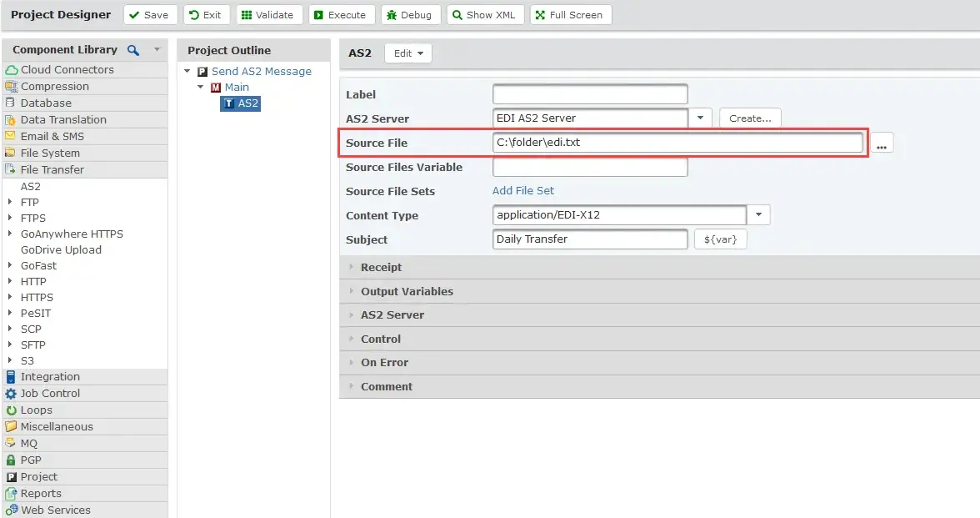Image resolution: width=980 pixels, height=518 pixels.
Task: Click the Add File Set link
Action: tap(523, 191)
